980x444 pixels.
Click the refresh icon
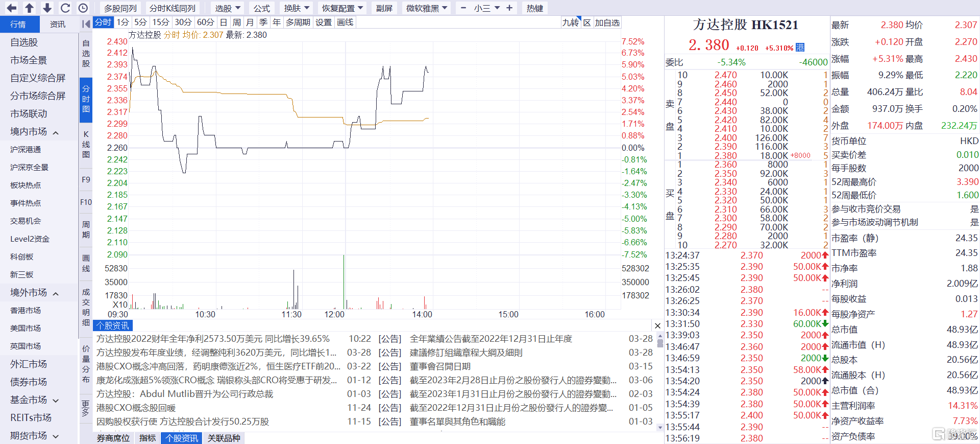tap(65, 8)
